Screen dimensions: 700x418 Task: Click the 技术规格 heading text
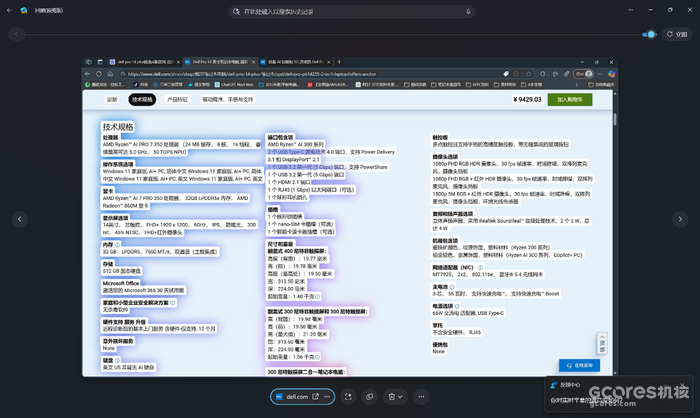click(x=118, y=127)
